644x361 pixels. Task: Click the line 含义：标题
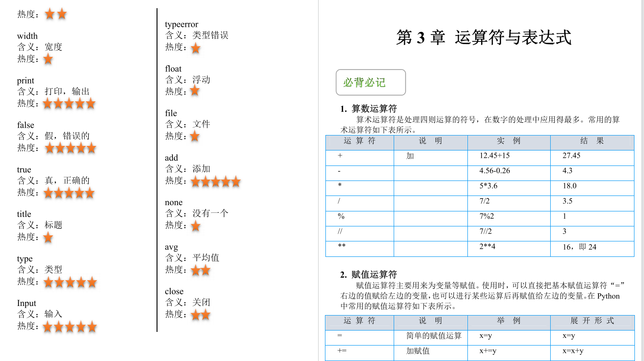tap(40, 225)
